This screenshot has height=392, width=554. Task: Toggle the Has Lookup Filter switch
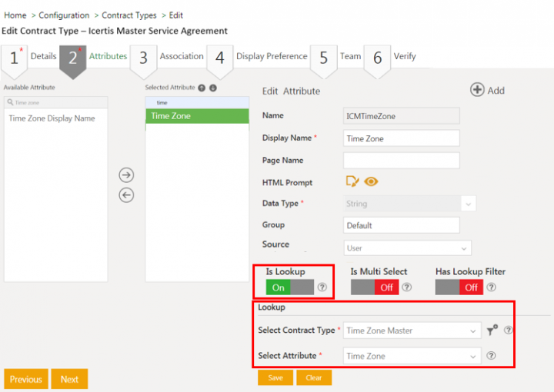pos(459,287)
